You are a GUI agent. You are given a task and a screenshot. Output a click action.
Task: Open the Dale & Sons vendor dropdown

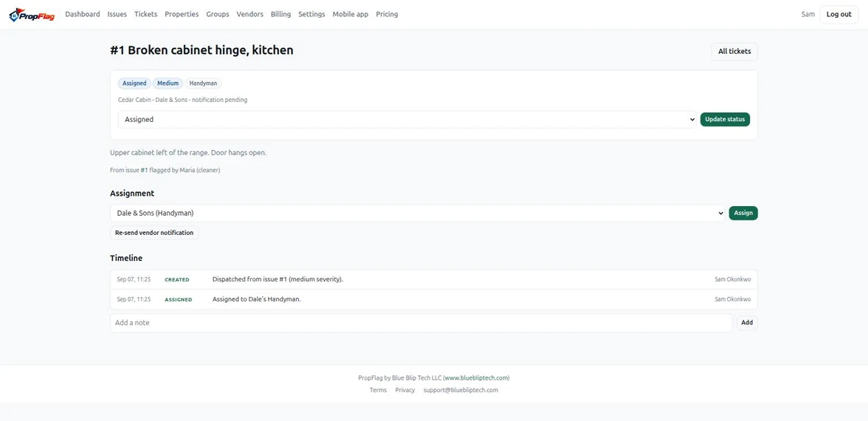pos(418,213)
